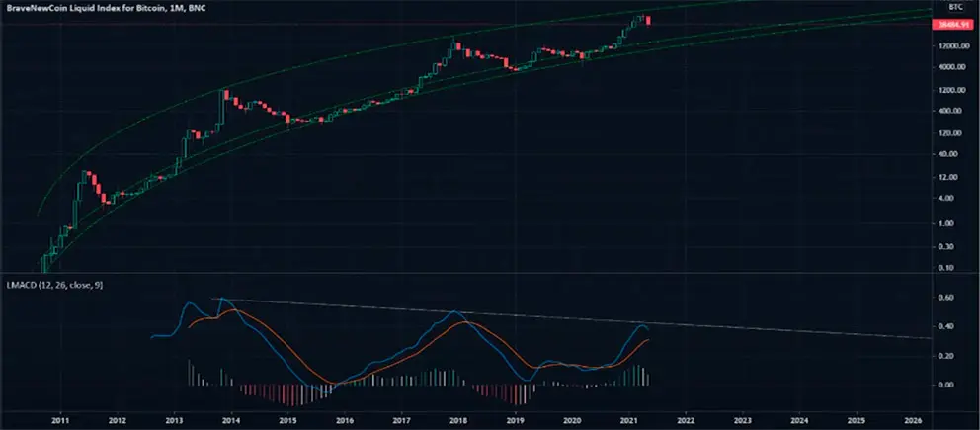Open the BTC currency selector on price axis
Screen dimensions: 980x430
[954, 7]
